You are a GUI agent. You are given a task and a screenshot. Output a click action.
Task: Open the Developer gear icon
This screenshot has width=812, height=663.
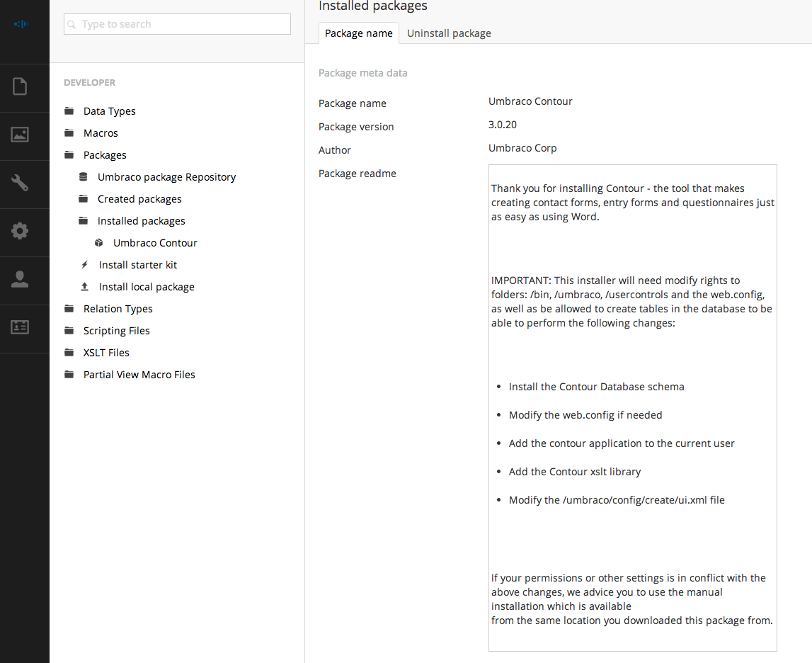(20, 231)
